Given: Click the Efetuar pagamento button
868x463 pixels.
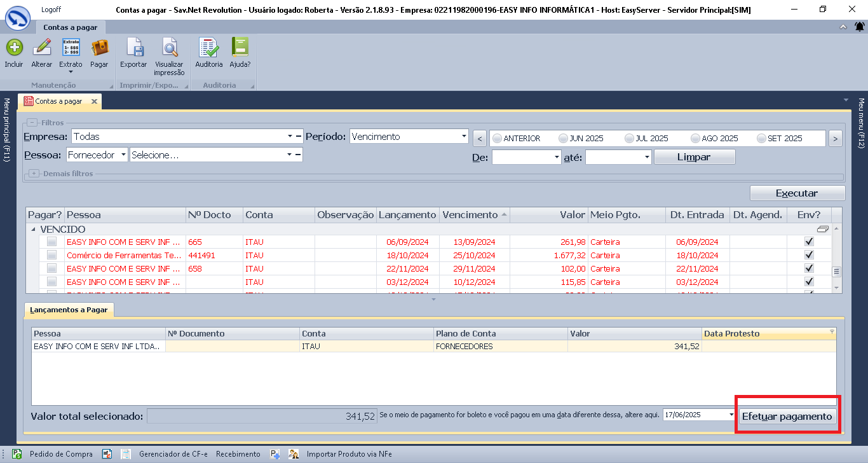Looking at the screenshot, I should (787, 416).
